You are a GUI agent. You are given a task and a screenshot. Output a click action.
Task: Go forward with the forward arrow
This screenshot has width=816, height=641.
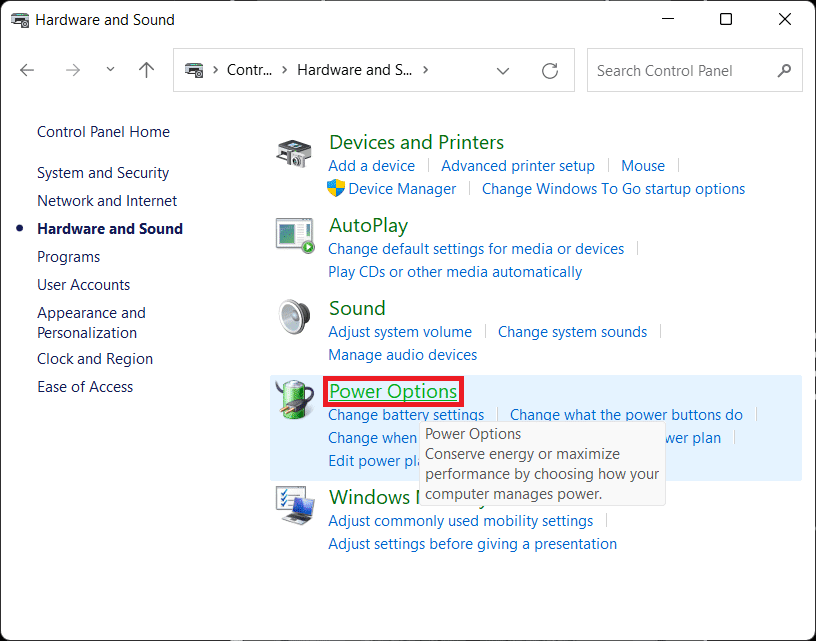point(73,70)
